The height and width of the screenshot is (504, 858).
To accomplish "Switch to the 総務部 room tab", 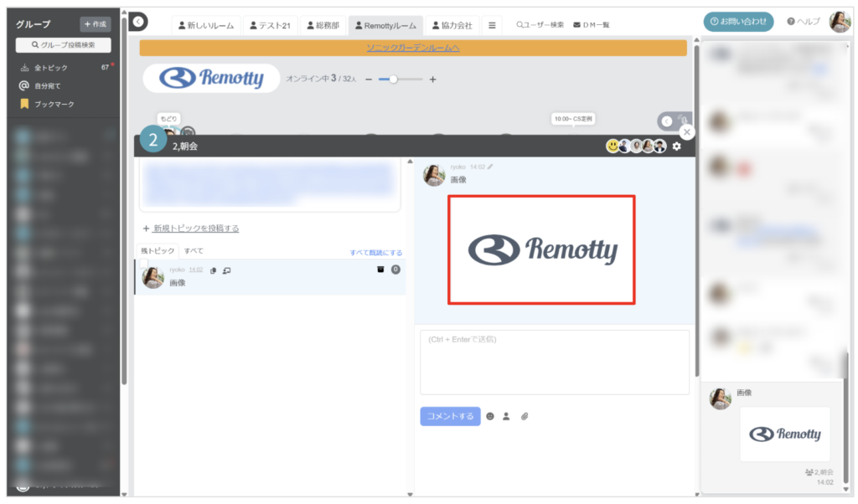I will pyautogui.click(x=323, y=25).
